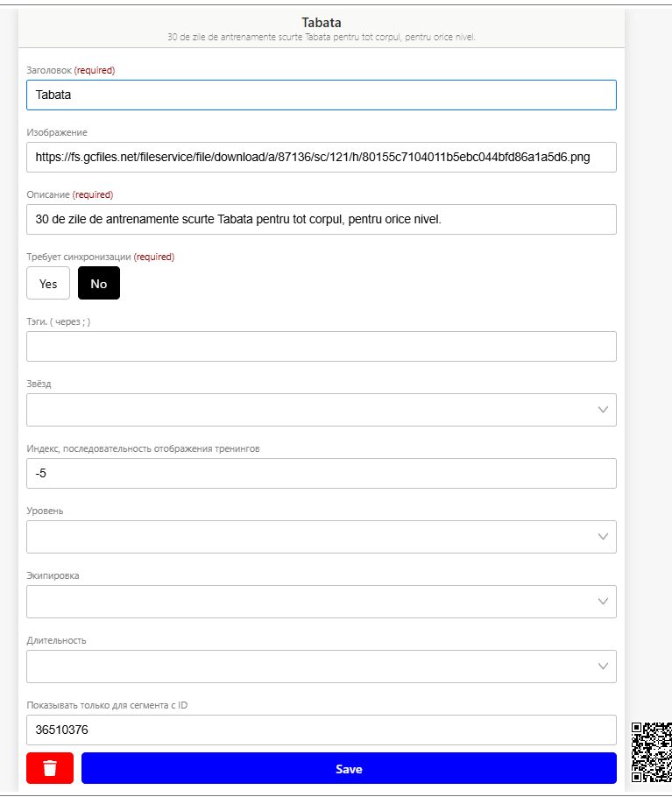Open the Звёзд dropdown
Screen dimensions: 672x797
(322, 410)
